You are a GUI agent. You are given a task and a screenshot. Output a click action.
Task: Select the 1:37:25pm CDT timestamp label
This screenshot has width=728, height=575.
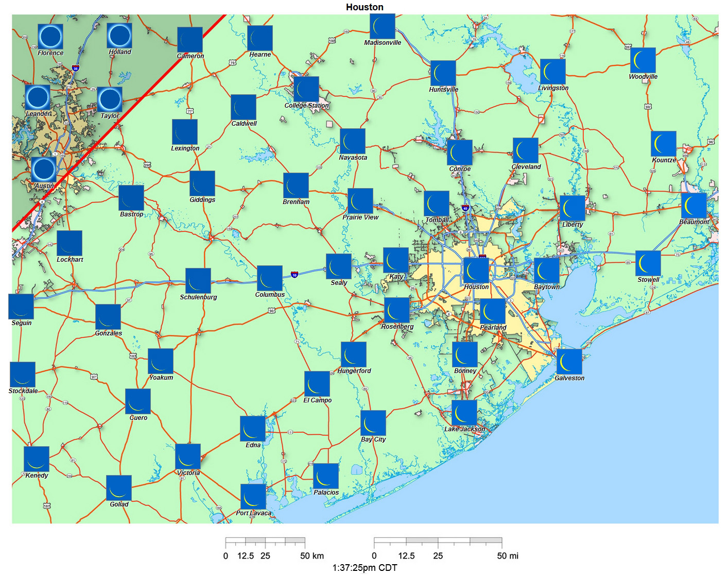pyautogui.click(x=364, y=567)
